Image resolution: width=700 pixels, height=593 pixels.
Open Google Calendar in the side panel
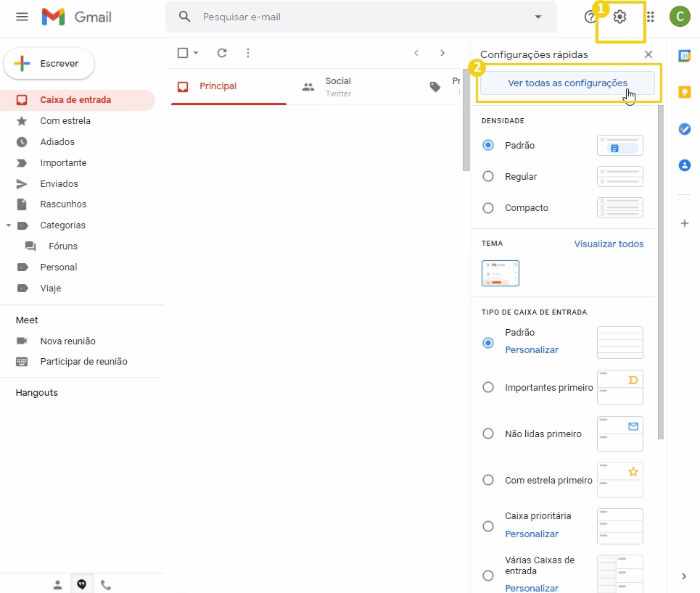pyautogui.click(x=685, y=55)
